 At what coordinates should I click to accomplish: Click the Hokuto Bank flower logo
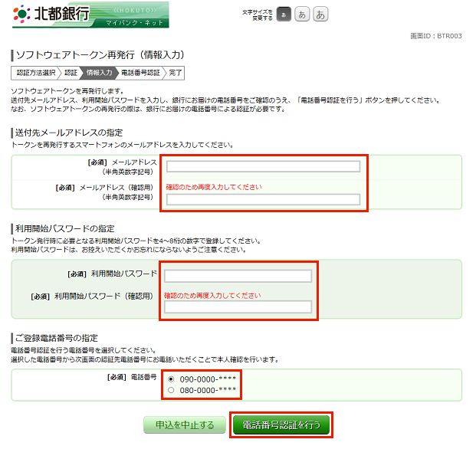(x=21, y=14)
